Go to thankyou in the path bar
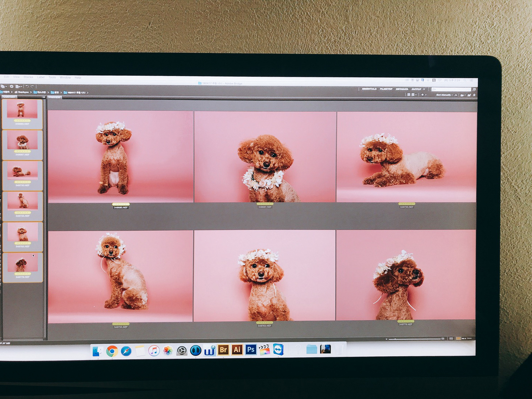532x399 pixels. point(22,92)
